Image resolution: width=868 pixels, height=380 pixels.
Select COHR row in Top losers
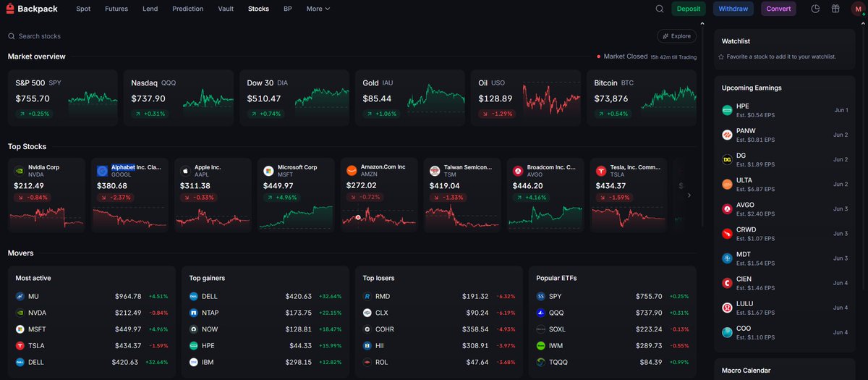[439, 329]
